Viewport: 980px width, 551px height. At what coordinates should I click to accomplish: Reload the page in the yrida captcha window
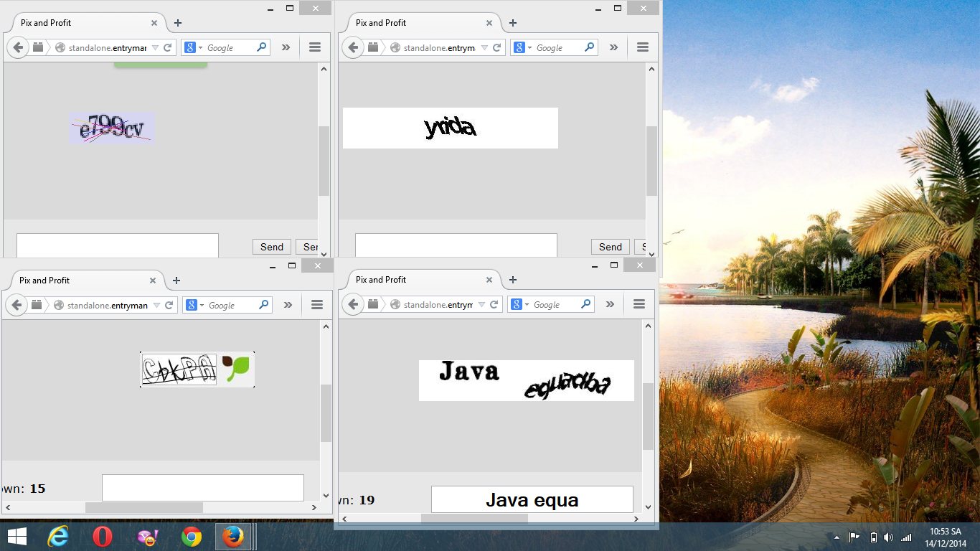click(x=496, y=48)
